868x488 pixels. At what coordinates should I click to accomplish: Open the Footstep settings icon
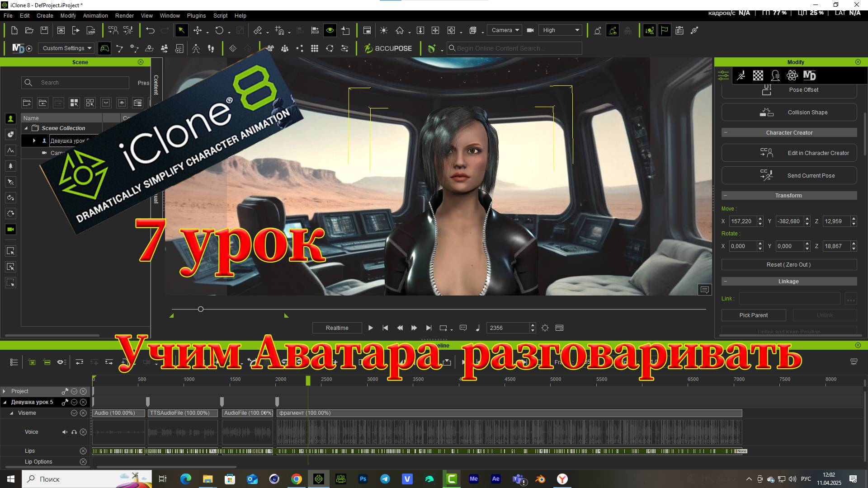(x=211, y=48)
